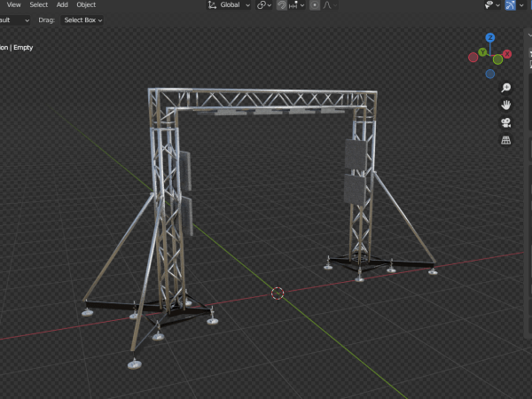
Task: Open the selectability and visibility dropdown
Action: tap(491, 4)
